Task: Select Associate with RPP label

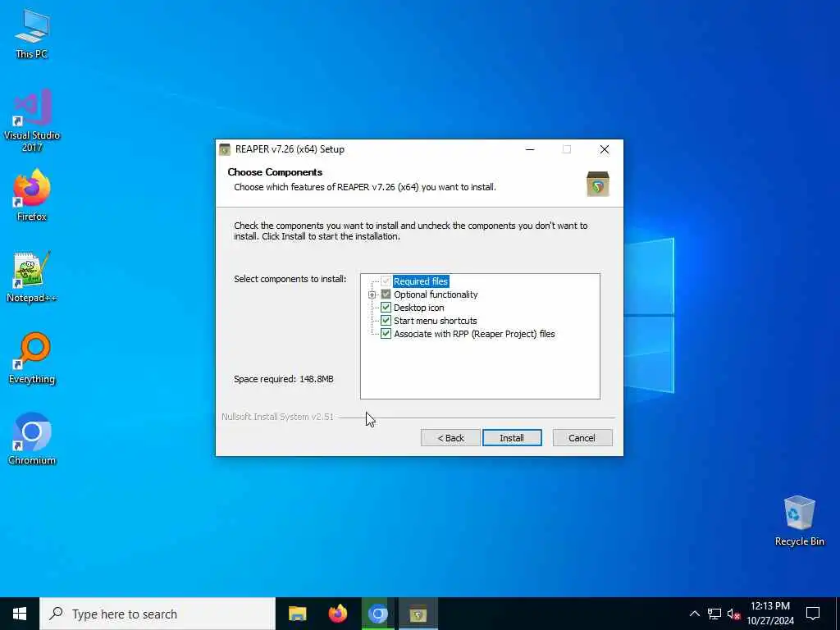Action: (474, 334)
